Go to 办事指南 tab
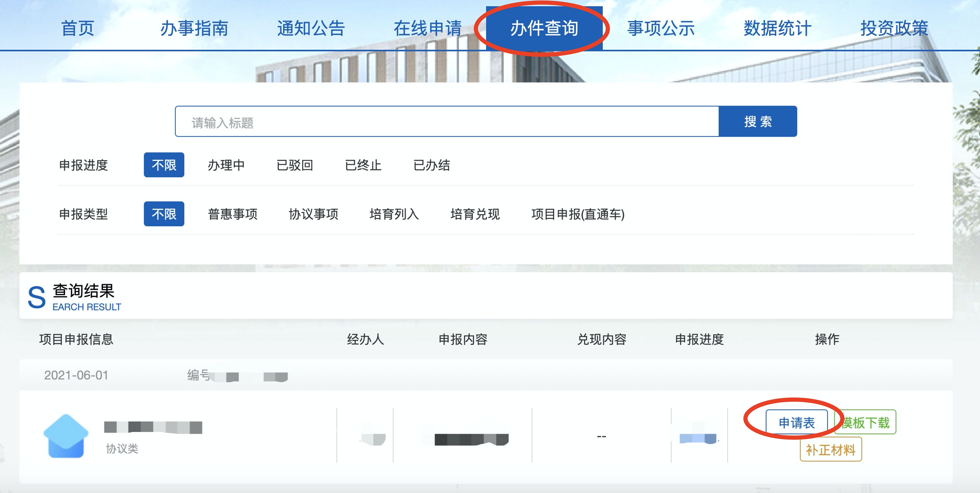 pos(194,28)
